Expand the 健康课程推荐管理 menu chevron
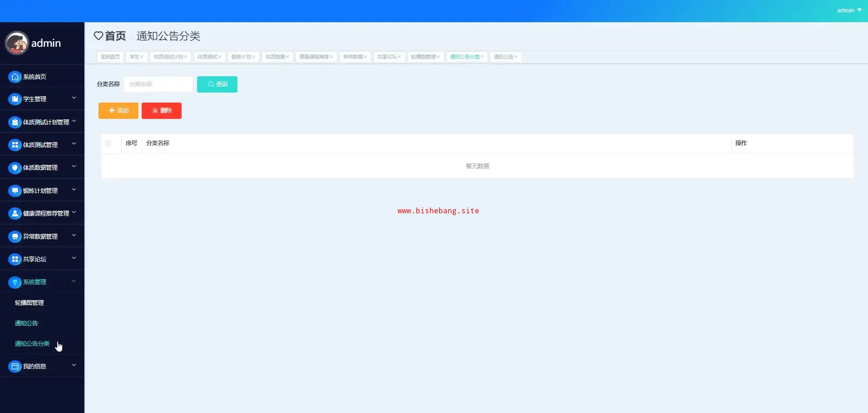 coord(74,212)
